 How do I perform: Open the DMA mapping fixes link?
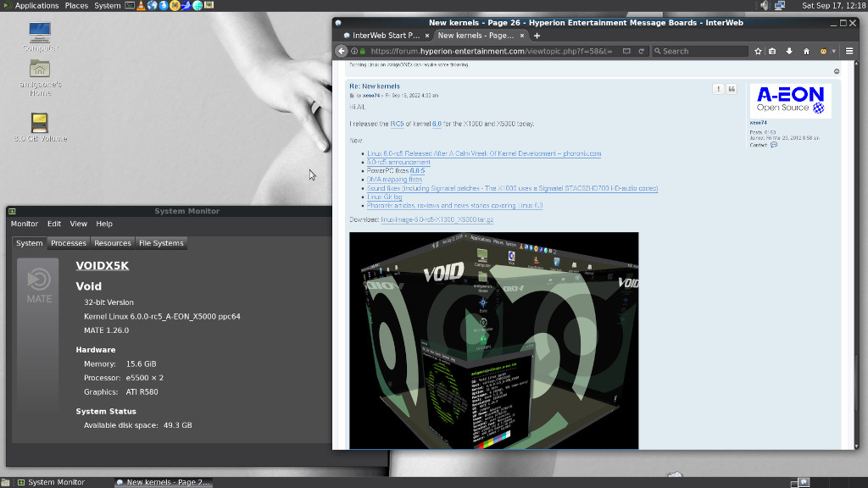pos(394,180)
